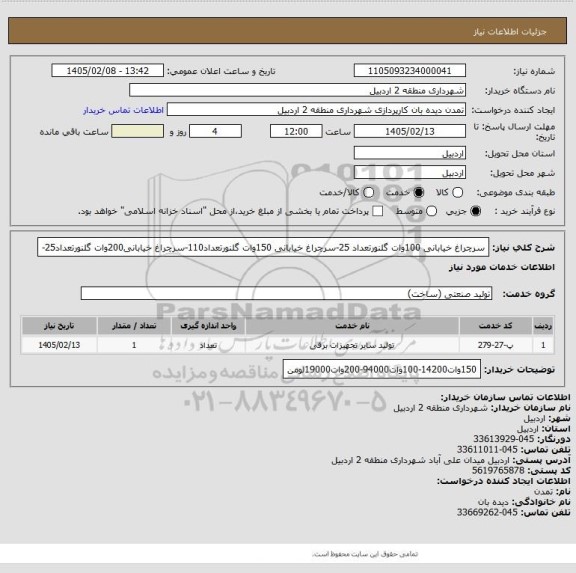576x573 pixels.
Task: Click the creator phone number 33669262-045
Action: pyautogui.click(x=487, y=512)
